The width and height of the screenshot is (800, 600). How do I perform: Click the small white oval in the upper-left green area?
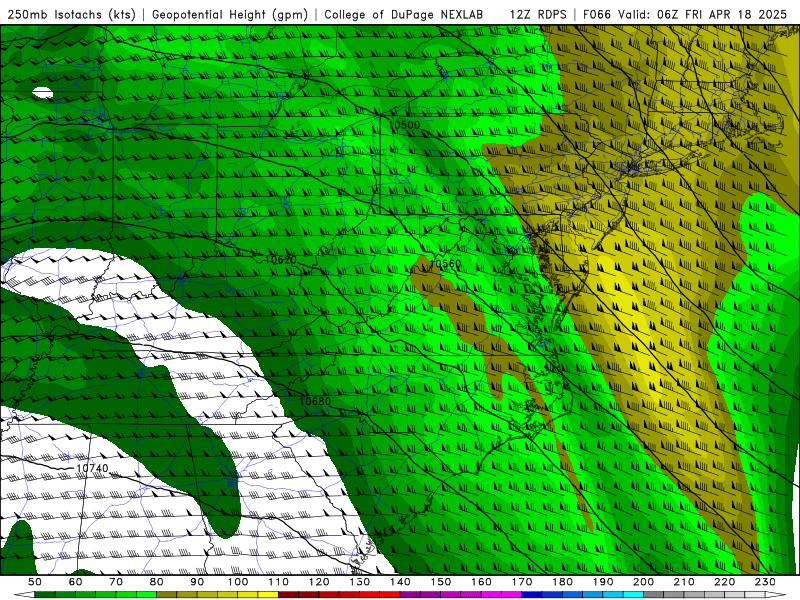42,93
